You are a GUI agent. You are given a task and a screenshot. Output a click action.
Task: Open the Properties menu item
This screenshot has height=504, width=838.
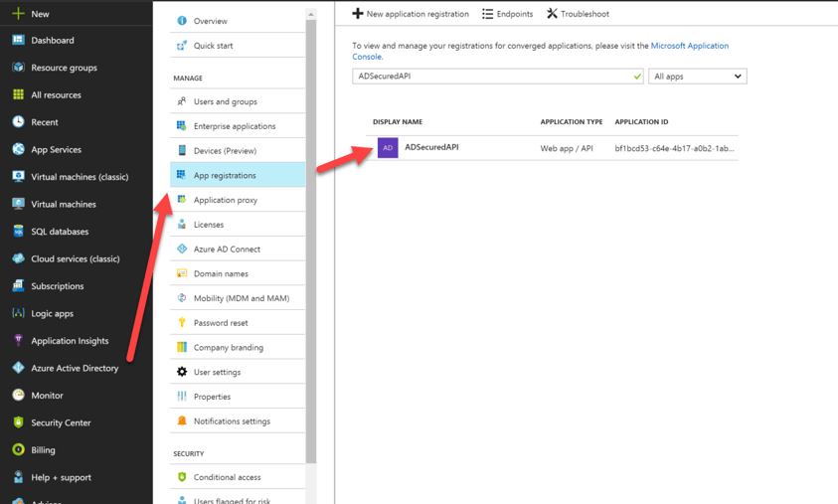(238, 396)
